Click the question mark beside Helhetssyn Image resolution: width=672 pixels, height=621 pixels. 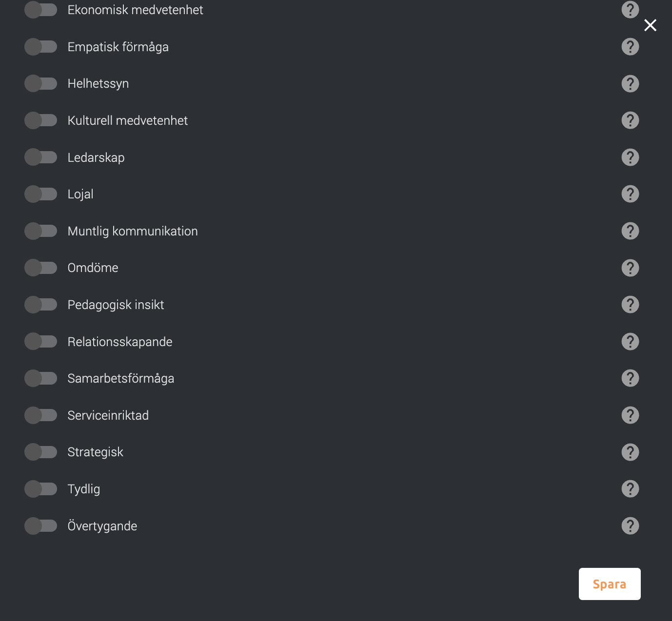click(x=630, y=83)
